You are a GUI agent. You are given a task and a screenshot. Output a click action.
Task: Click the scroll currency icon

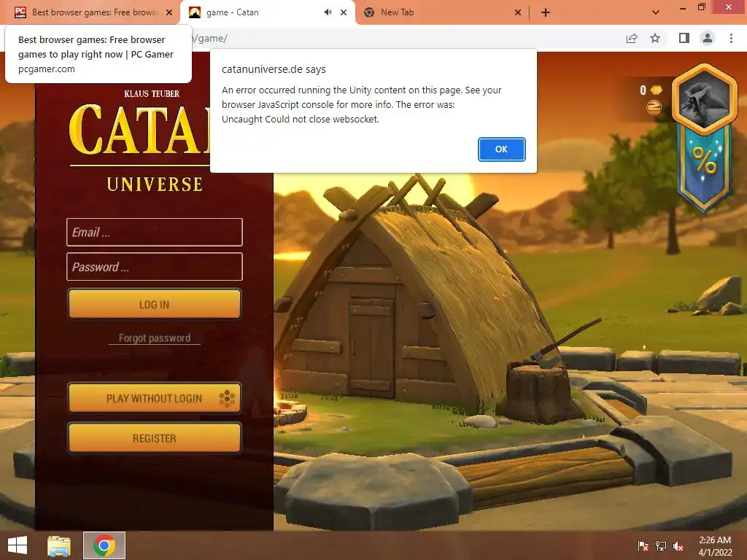[654, 107]
